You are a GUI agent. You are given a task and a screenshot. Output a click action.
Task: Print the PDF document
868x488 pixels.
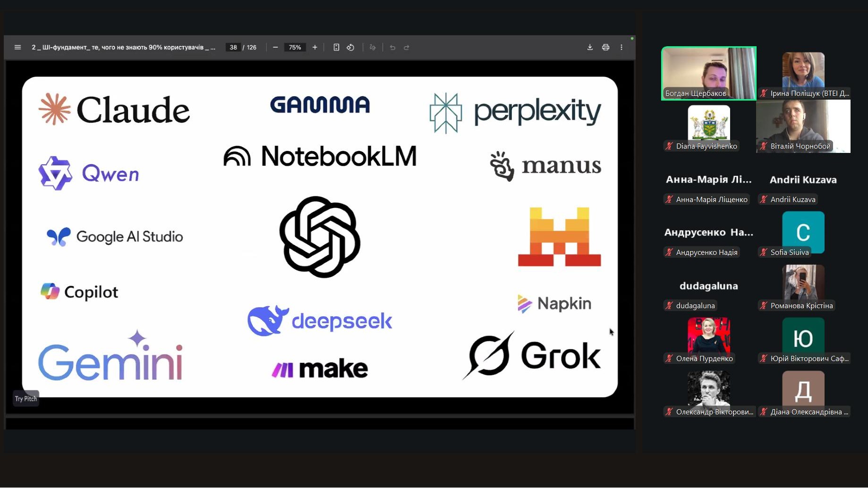point(605,47)
